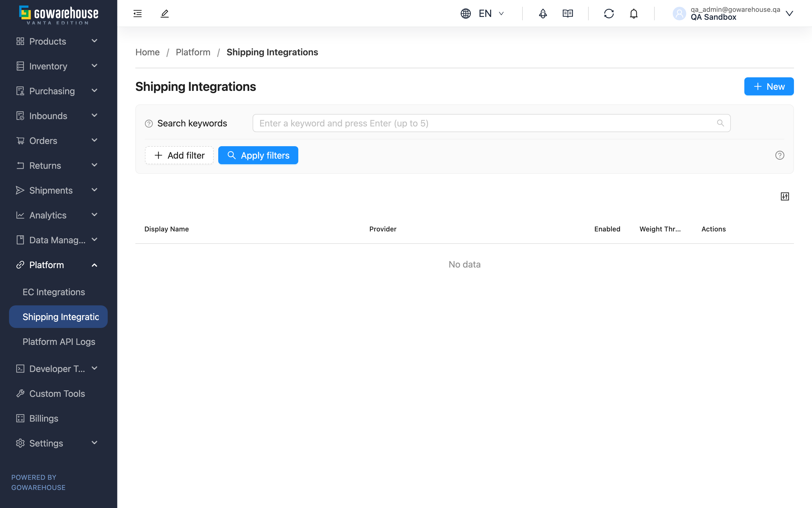Click the Developer Tools terminal icon
This screenshot has height=508, width=812.
tap(20, 369)
